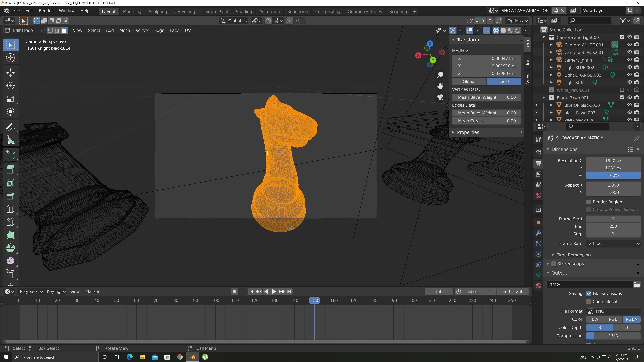This screenshot has width=644, height=362.
Task: Select the Add Cube tool
Action: tap(11, 155)
